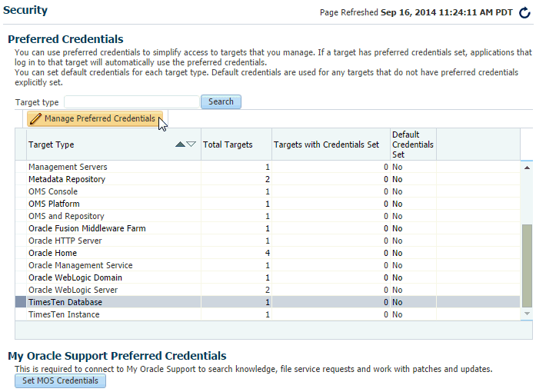Select the TimesTen Instance row
Image resolution: width=536 pixels, height=392 pixels.
[x=268, y=314]
